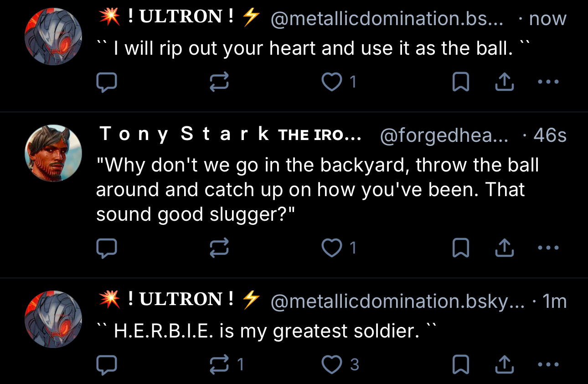Reply to Ultron's heart and ball post
The width and height of the screenshot is (588, 384).
click(107, 83)
